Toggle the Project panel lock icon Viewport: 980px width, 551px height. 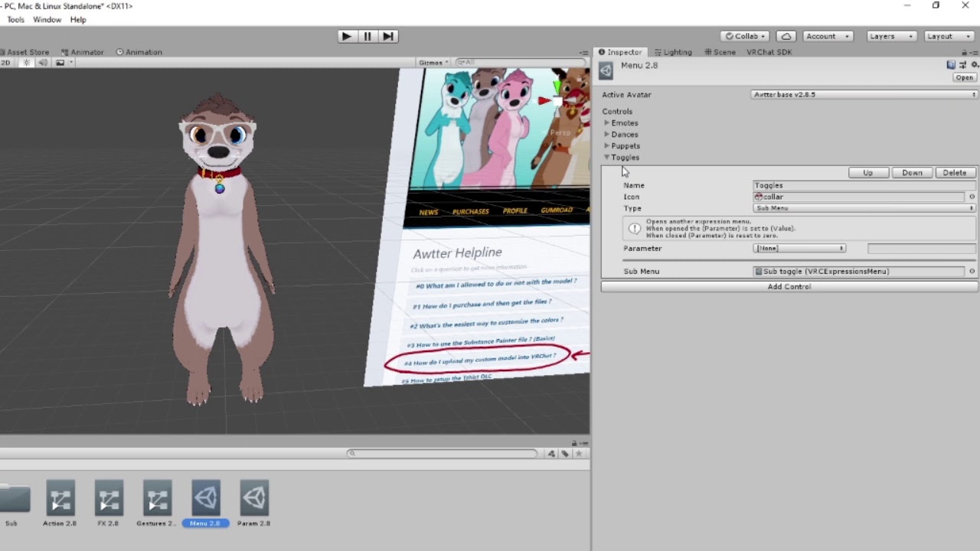tap(574, 442)
